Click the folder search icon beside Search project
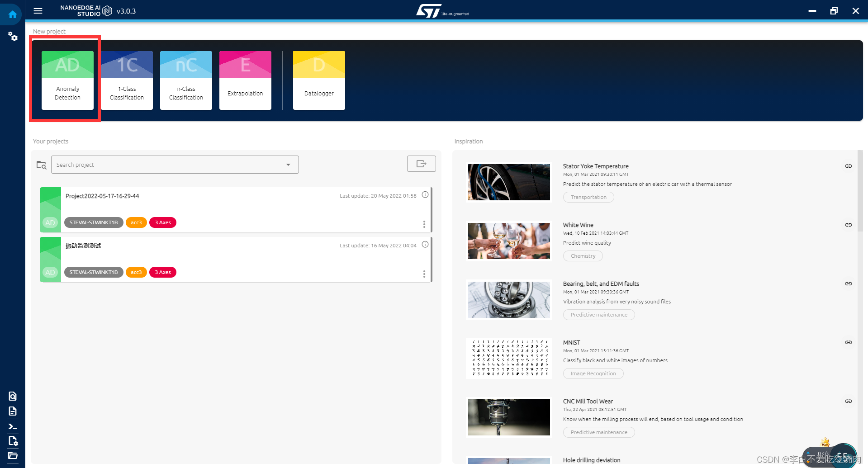 tap(41, 165)
